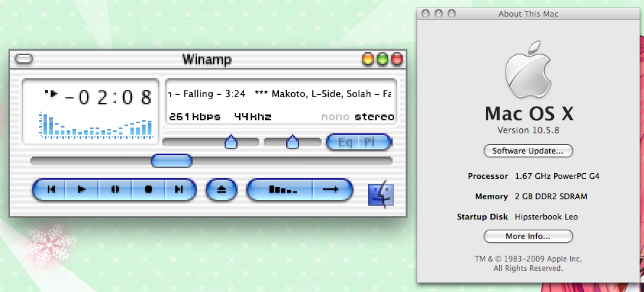Click the scrolling song title text

[x=280, y=94]
